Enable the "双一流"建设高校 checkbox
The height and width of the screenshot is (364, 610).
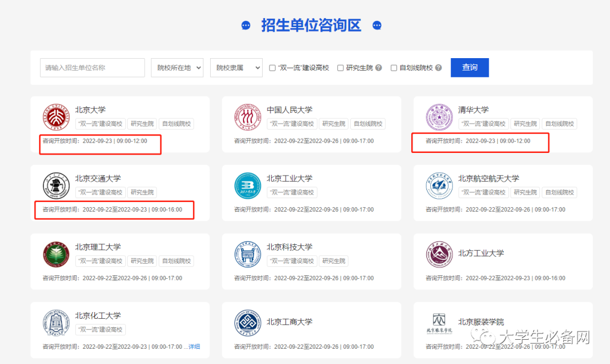272,68
